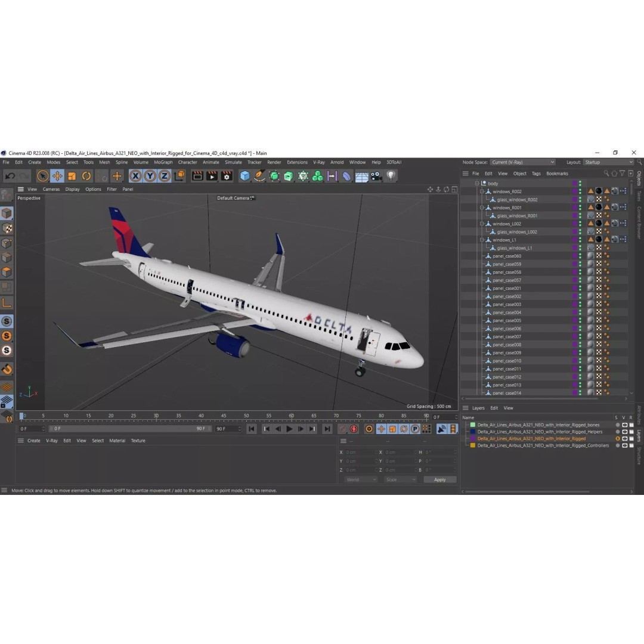Click the yellow swatch of Rigged_Controllers layer

pyautogui.click(x=473, y=445)
